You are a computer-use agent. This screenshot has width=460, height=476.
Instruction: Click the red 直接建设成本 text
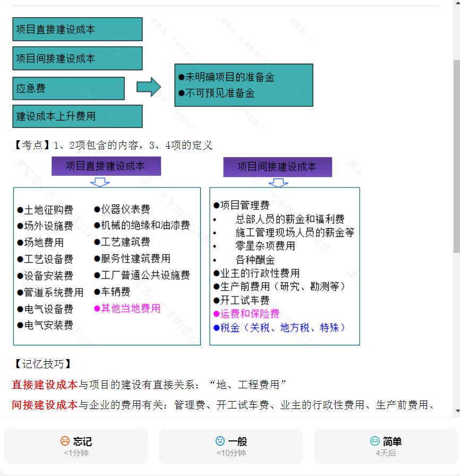point(45,385)
